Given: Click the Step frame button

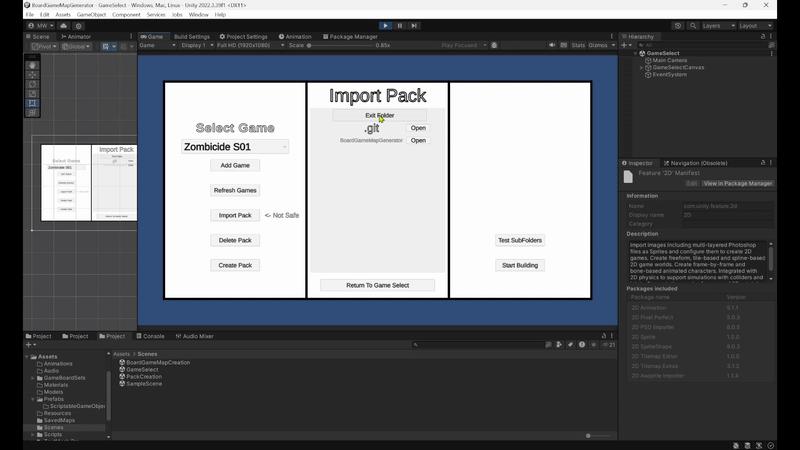Looking at the screenshot, I should tap(413, 25).
